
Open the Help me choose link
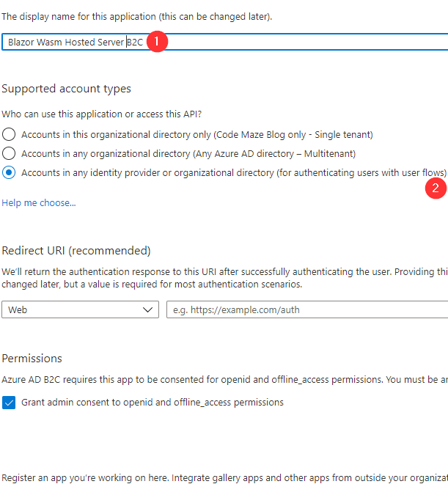pyautogui.click(x=39, y=202)
